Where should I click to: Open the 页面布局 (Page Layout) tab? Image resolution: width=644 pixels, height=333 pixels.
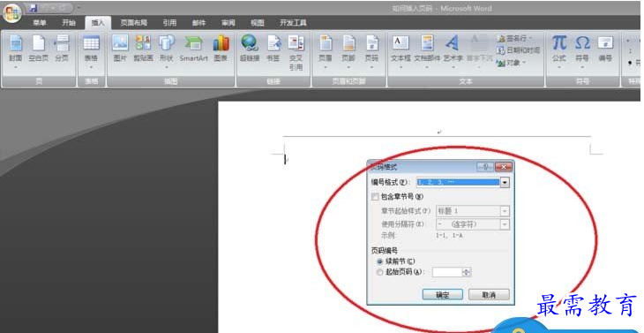point(133,23)
